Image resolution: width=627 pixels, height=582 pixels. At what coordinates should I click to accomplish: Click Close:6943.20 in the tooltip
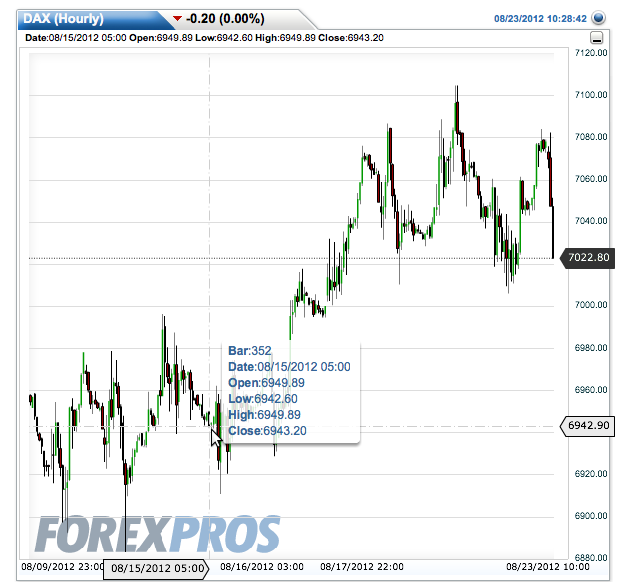pos(267,431)
